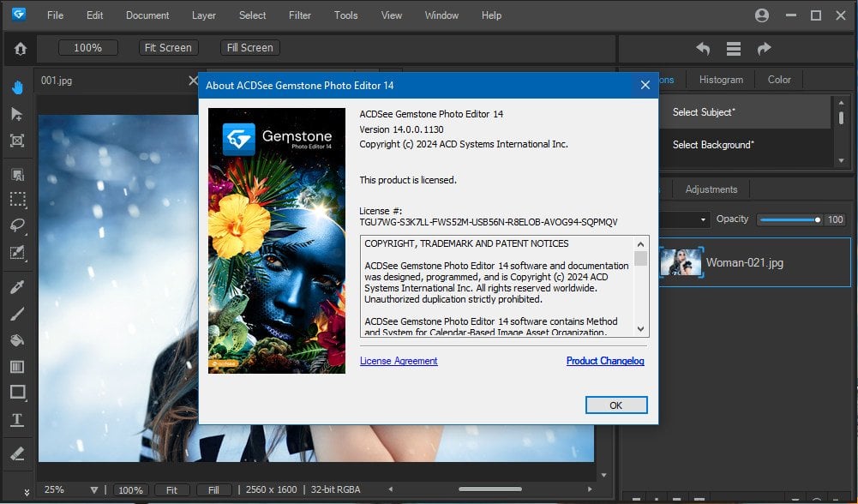Switch to the Histogram tab
The width and height of the screenshot is (858, 504).
click(x=721, y=80)
